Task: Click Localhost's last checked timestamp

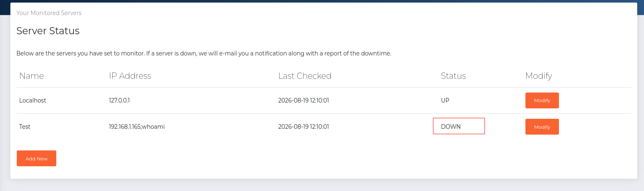Action: tap(303, 100)
